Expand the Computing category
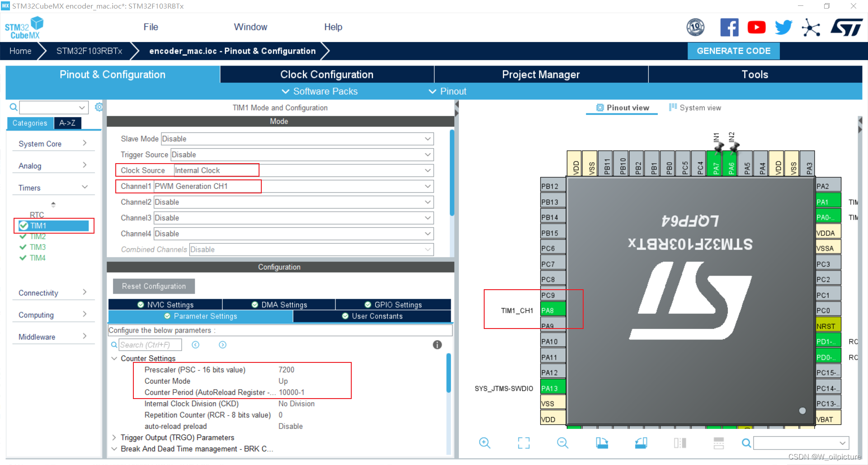868x465 pixels. coord(53,315)
